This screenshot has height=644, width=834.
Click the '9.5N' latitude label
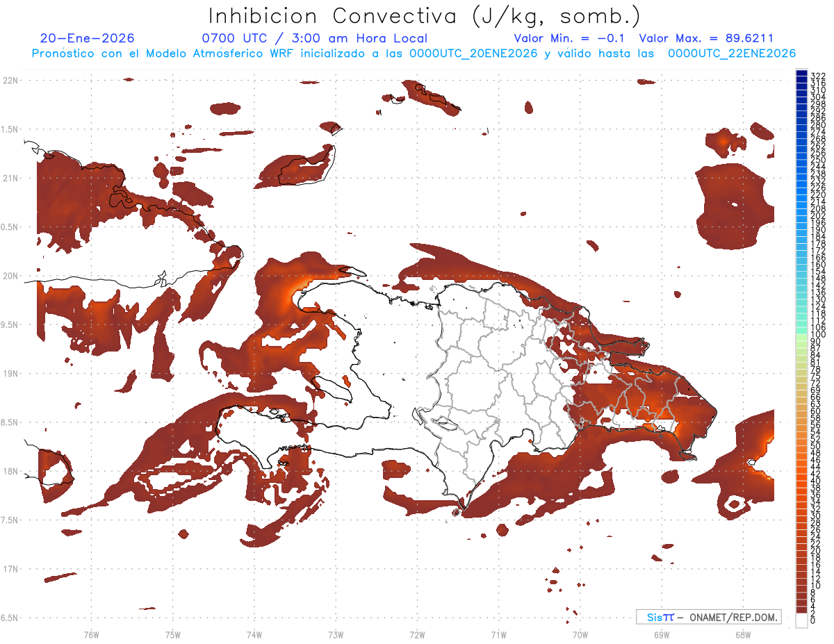click(x=10, y=324)
